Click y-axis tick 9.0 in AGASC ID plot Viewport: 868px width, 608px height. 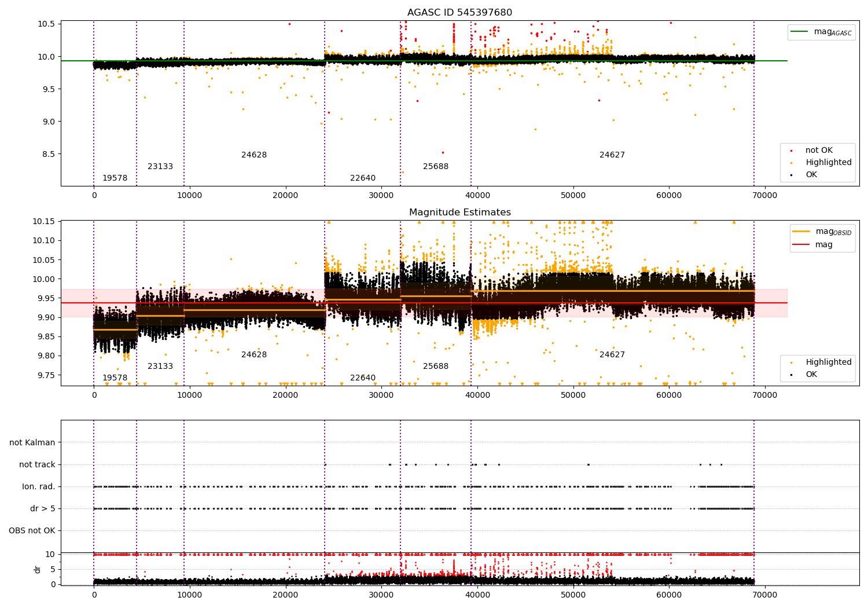(x=50, y=121)
